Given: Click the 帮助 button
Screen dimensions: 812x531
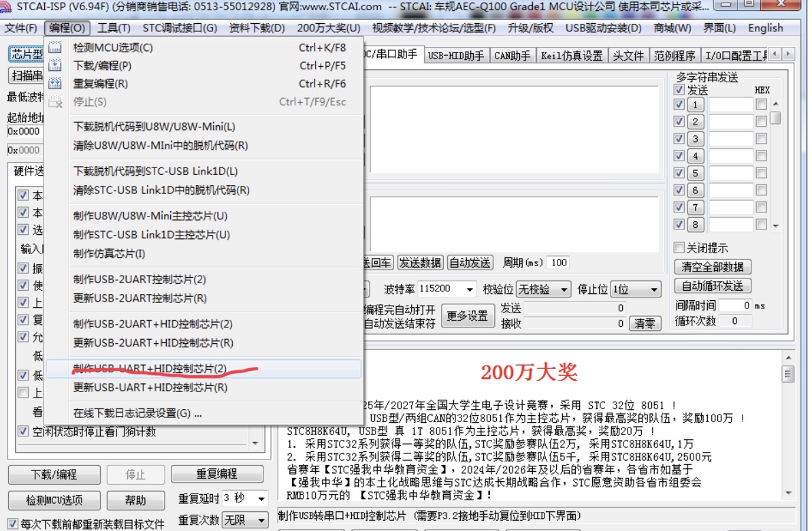Looking at the screenshot, I should (135, 500).
